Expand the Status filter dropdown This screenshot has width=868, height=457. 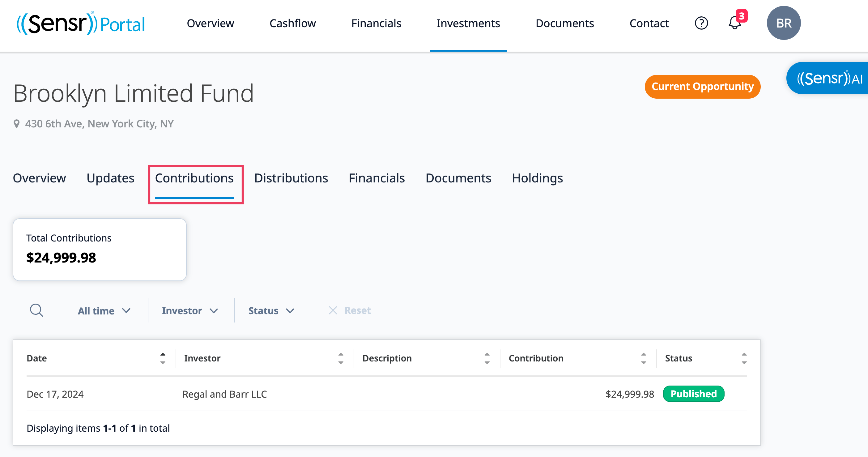(x=272, y=310)
